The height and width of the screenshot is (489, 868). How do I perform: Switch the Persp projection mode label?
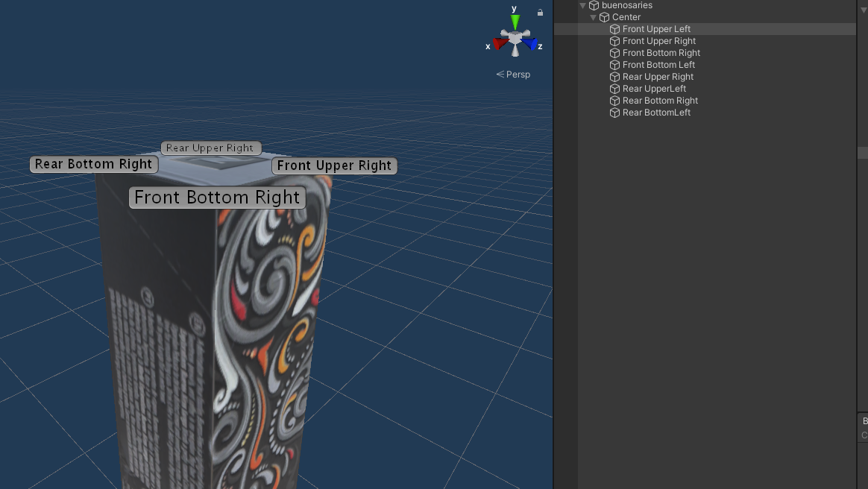[513, 74]
